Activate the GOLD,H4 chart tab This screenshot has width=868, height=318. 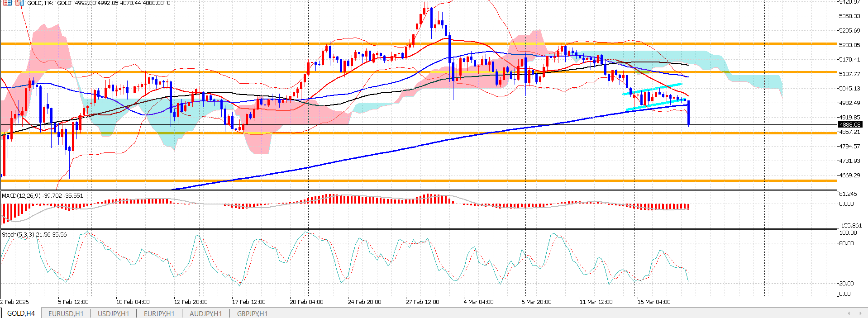[21, 313]
